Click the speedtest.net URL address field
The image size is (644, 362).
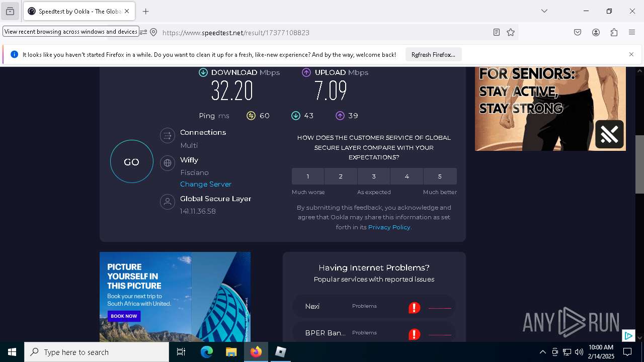[322, 33]
